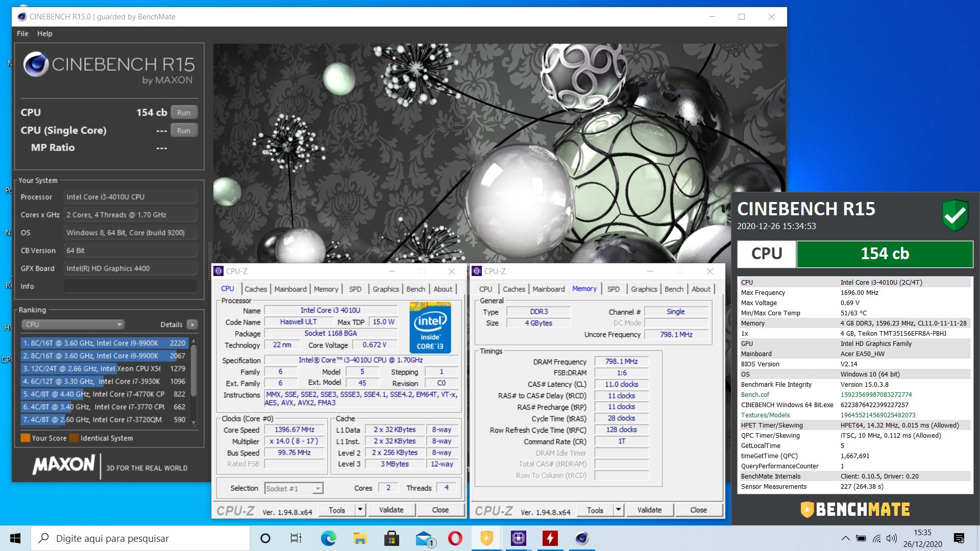Image resolution: width=980 pixels, height=551 pixels.
Task: Open Ranking CPU dropdown in Cinebench
Action: [73, 324]
